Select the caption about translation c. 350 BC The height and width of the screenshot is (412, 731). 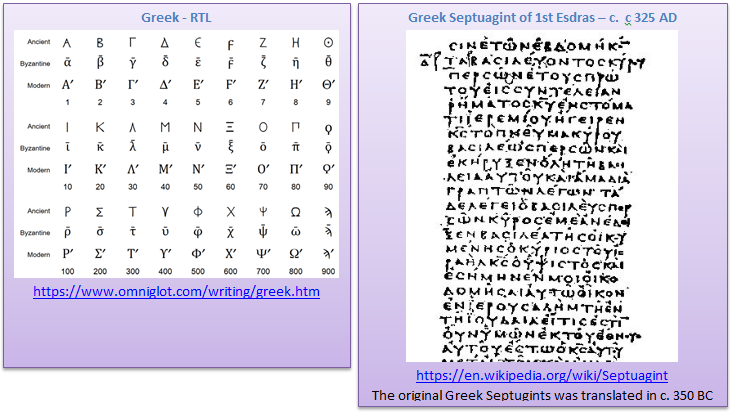click(x=542, y=395)
